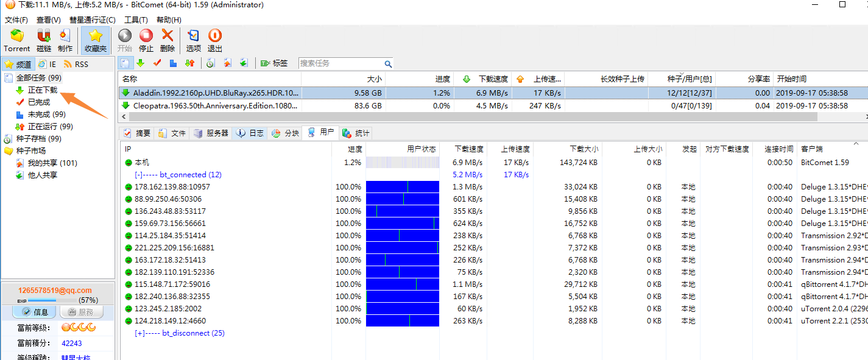This screenshot has height=360, width=868.
Task: Select 正在下载 in the task tree
Action: (x=43, y=90)
